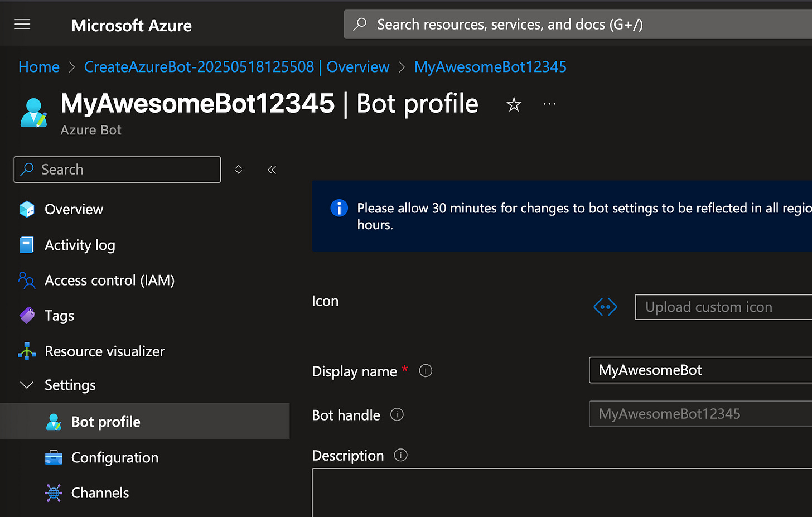Collapse the Settings section
Image resolution: width=812 pixels, height=517 pixels.
pos(26,385)
